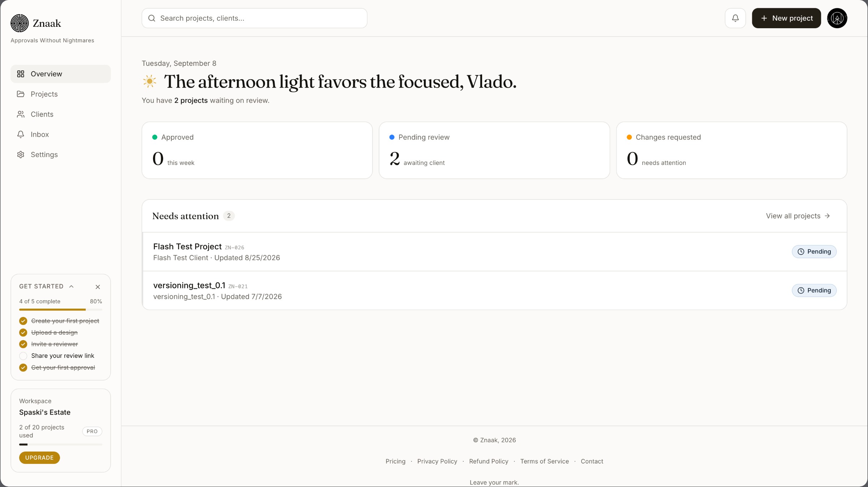Open the Pending review stats card
The image size is (868, 487).
(x=494, y=150)
